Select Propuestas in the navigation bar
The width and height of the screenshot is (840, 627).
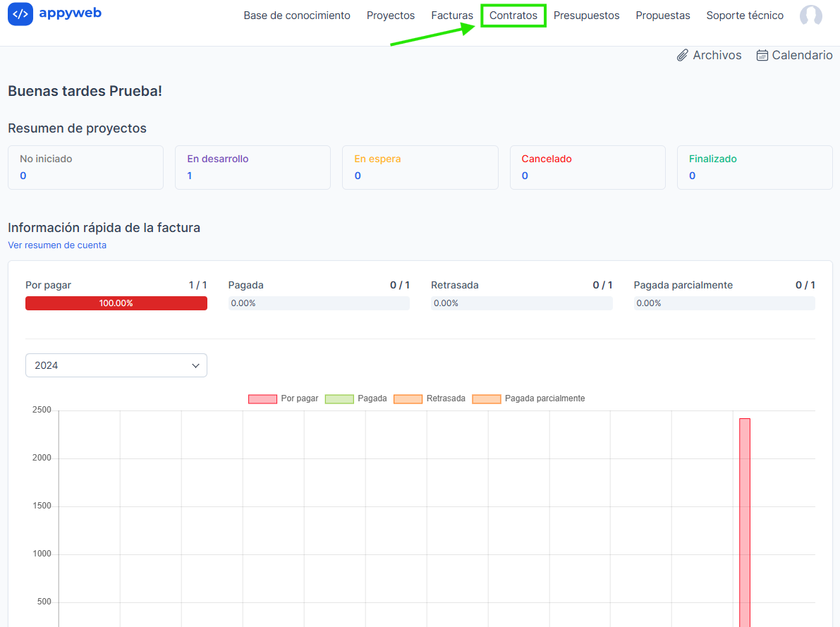click(663, 16)
